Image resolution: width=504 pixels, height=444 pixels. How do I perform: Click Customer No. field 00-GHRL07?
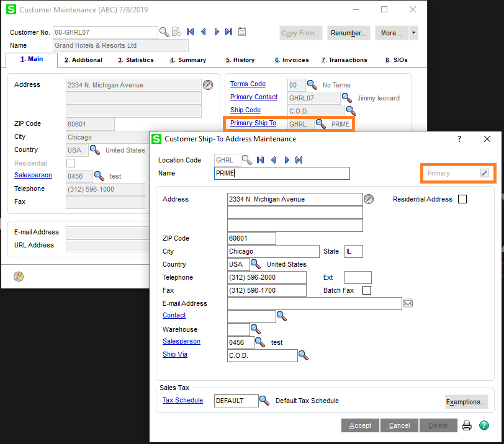point(105,32)
